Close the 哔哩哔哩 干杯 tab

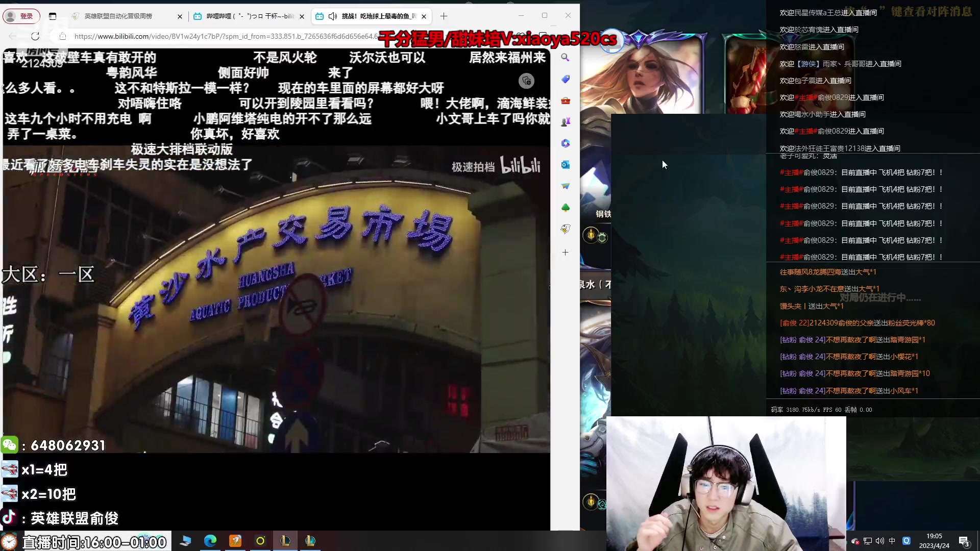pos(302,16)
